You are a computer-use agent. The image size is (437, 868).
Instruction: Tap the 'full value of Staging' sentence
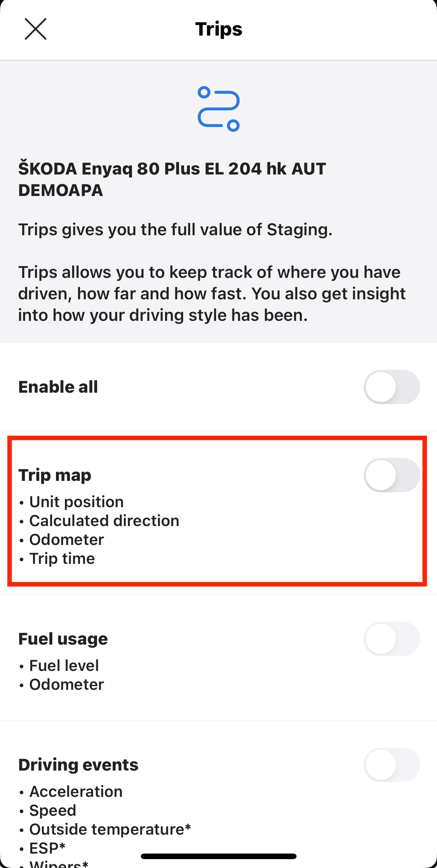[175, 230]
